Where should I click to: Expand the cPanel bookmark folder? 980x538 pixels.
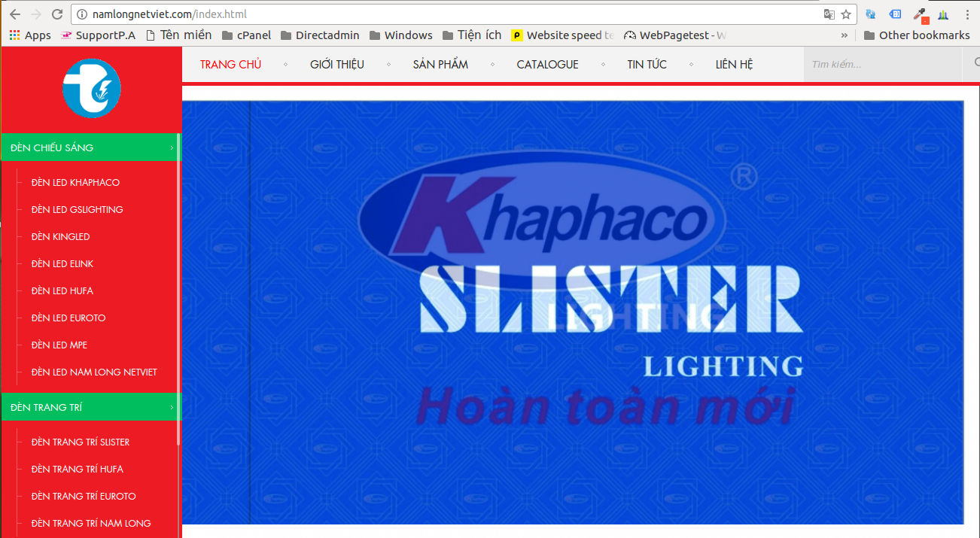[x=247, y=35]
